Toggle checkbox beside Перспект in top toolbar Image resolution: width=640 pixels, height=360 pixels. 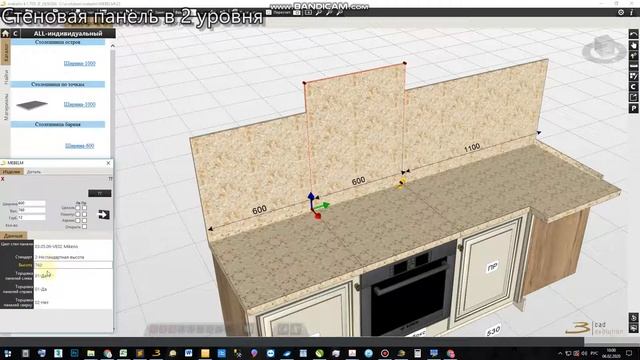269,13
